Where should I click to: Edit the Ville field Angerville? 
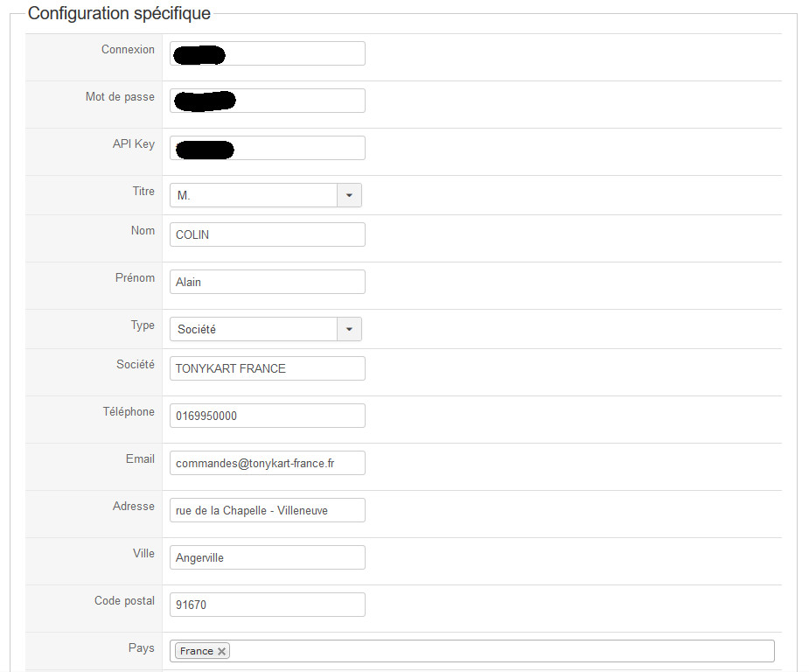267,557
